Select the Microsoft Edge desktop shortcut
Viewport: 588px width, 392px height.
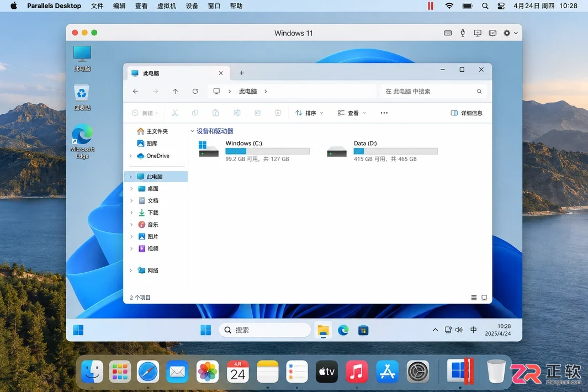point(82,141)
